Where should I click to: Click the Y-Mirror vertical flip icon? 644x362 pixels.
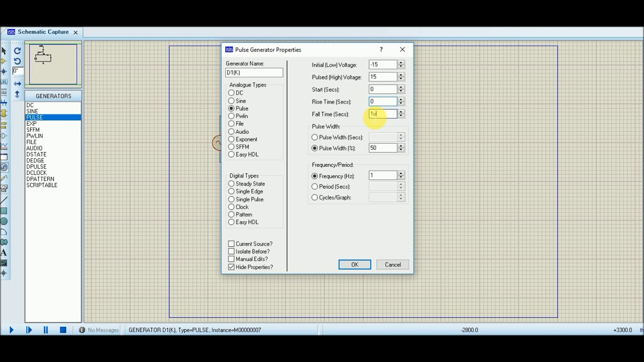(x=17, y=94)
